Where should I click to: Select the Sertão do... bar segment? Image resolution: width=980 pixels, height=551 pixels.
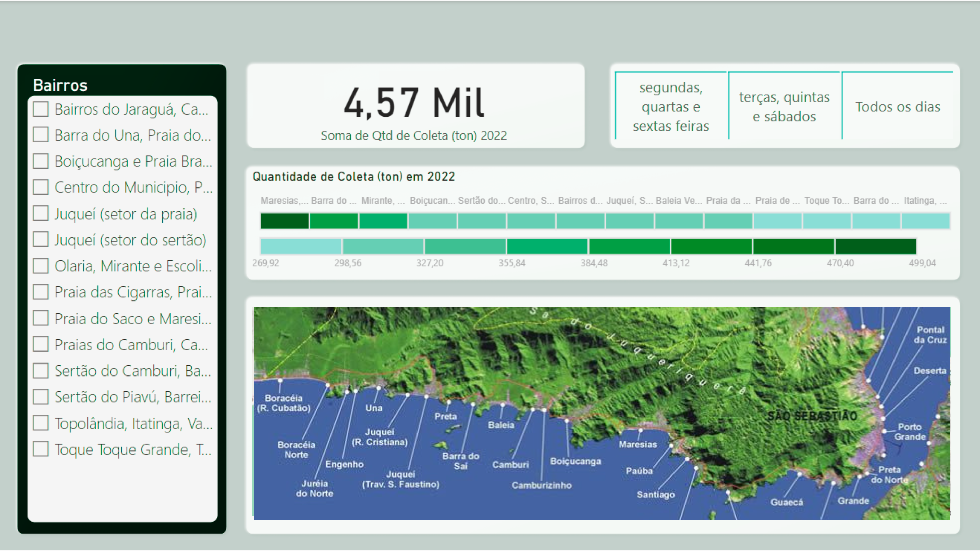[x=482, y=221]
